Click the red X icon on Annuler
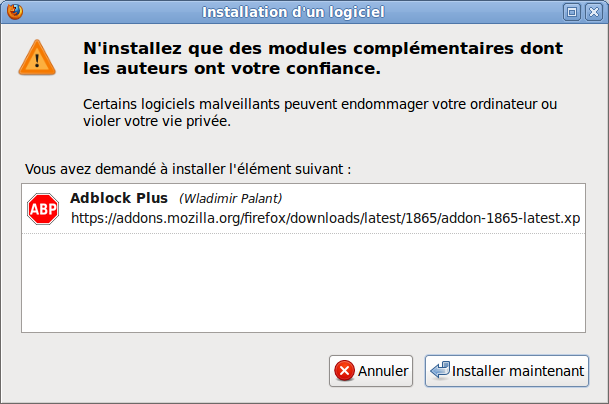This screenshot has height=404, width=609. click(x=345, y=371)
